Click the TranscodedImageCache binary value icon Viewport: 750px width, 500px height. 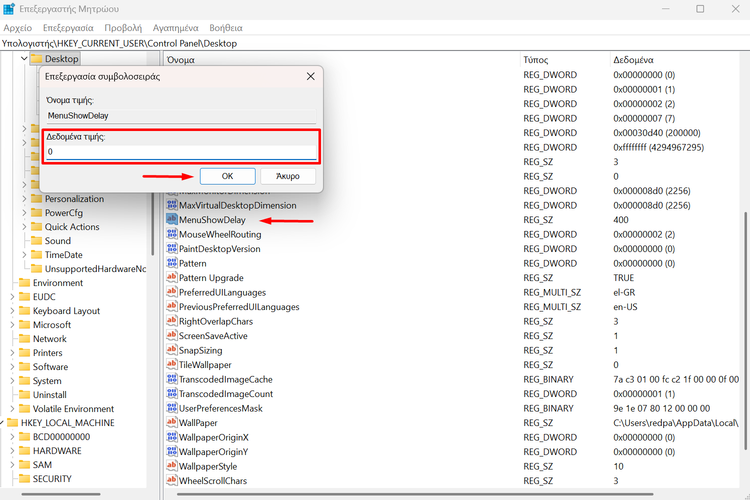171,380
